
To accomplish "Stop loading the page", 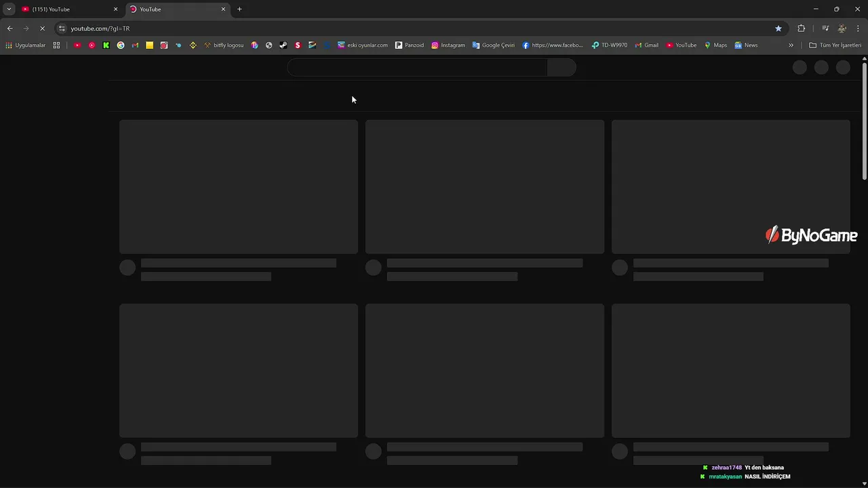I will click(42, 28).
